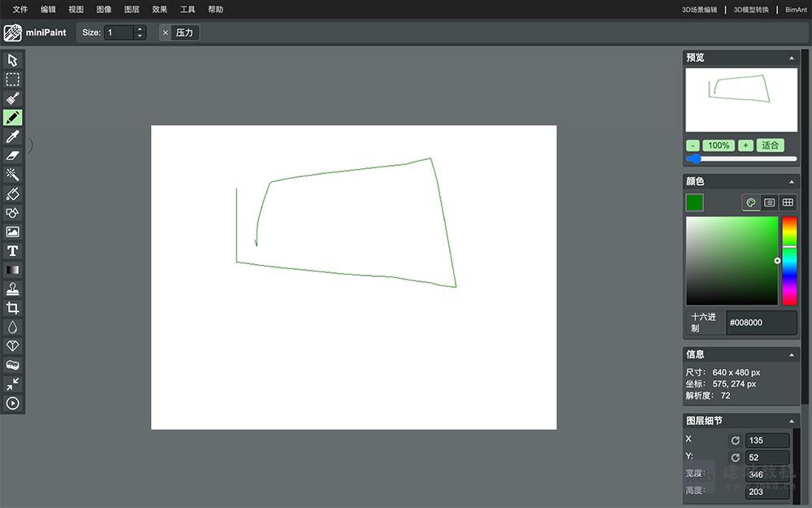Image resolution: width=812 pixels, height=508 pixels.
Task: Collapse the 预览 preview panel
Action: click(x=792, y=59)
